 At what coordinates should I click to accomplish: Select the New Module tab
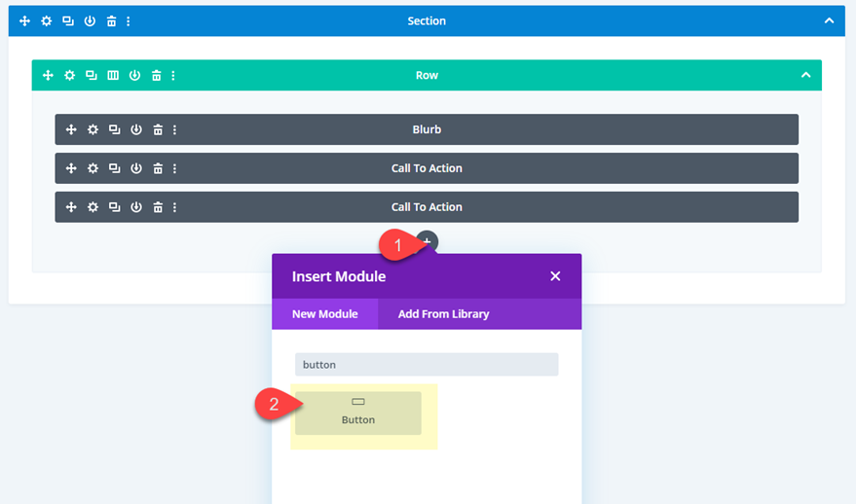(x=324, y=314)
